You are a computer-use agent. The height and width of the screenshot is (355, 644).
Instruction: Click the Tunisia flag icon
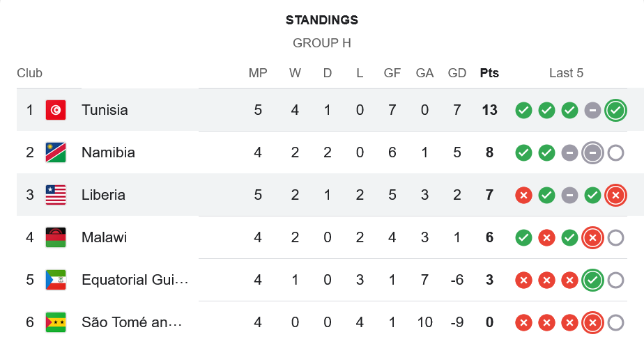(56, 110)
